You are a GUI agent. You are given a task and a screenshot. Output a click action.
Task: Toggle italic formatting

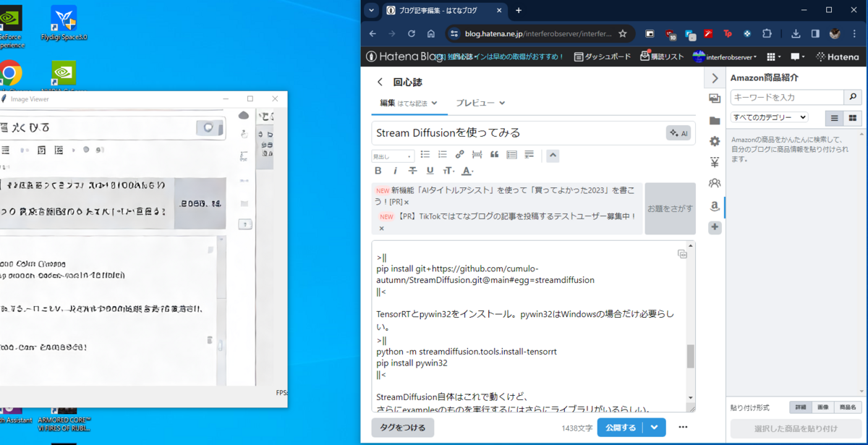(x=395, y=170)
